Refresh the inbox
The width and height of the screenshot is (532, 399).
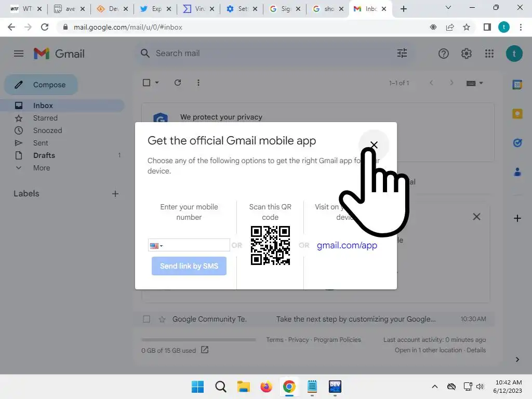pyautogui.click(x=178, y=83)
